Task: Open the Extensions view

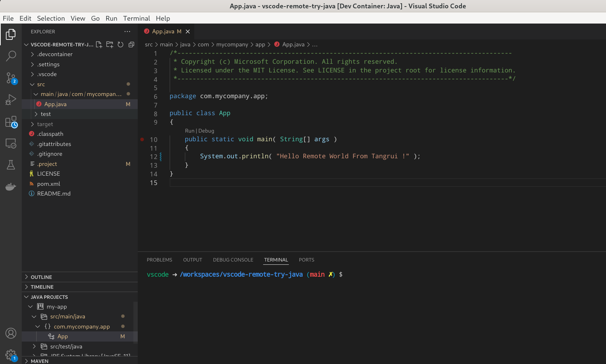Action: click(11, 122)
